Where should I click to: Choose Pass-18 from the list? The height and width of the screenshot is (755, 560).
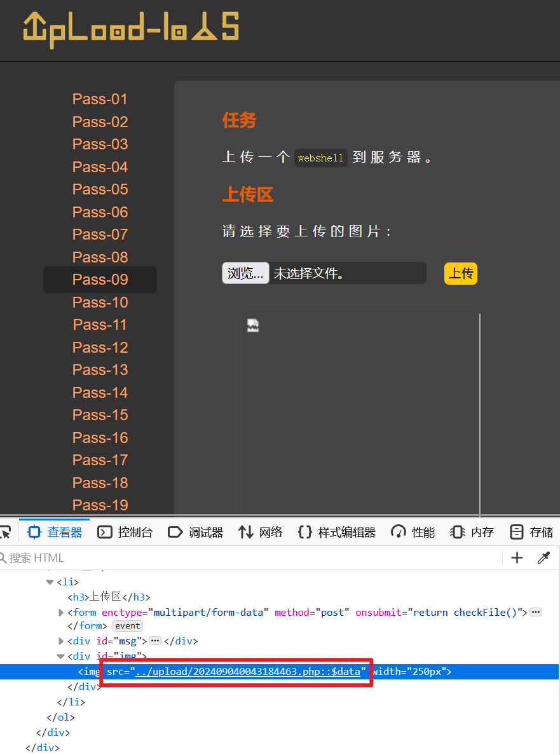[x=100, y=482]
